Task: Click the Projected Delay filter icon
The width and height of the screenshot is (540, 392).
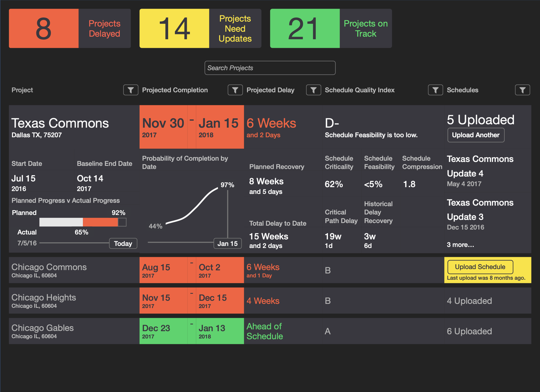Action: click(x=314, y=90)
